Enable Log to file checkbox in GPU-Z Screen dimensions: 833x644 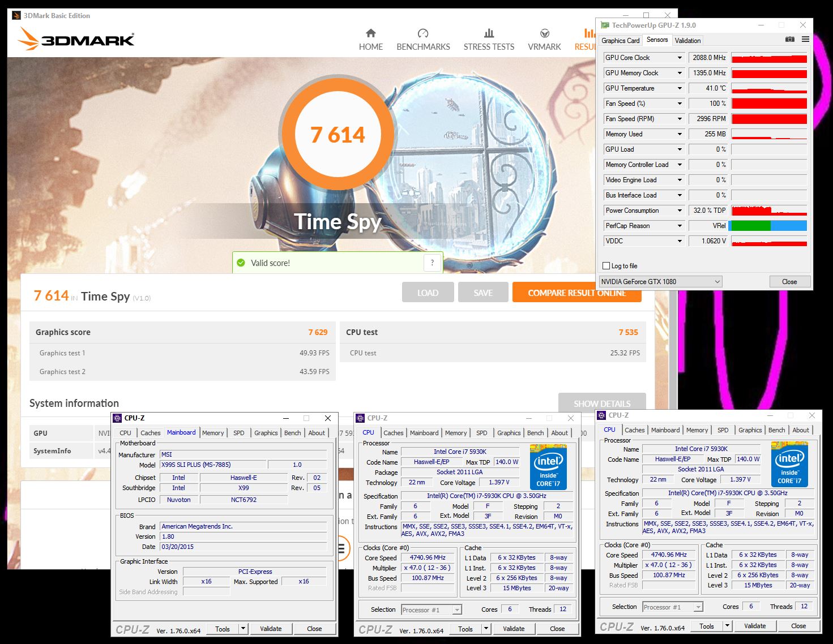tap(606, 266)
